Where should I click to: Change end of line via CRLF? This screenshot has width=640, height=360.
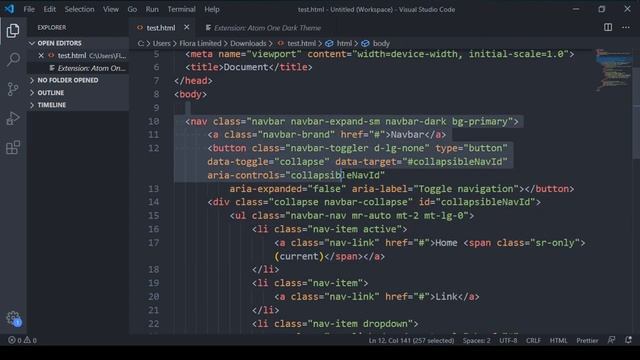click(x=533, y=340)
